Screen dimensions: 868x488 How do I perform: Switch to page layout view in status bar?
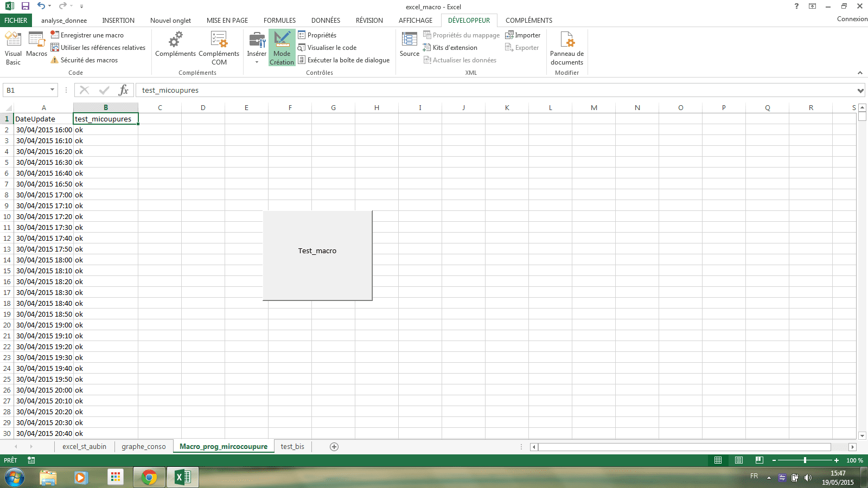tap(739, 460)
